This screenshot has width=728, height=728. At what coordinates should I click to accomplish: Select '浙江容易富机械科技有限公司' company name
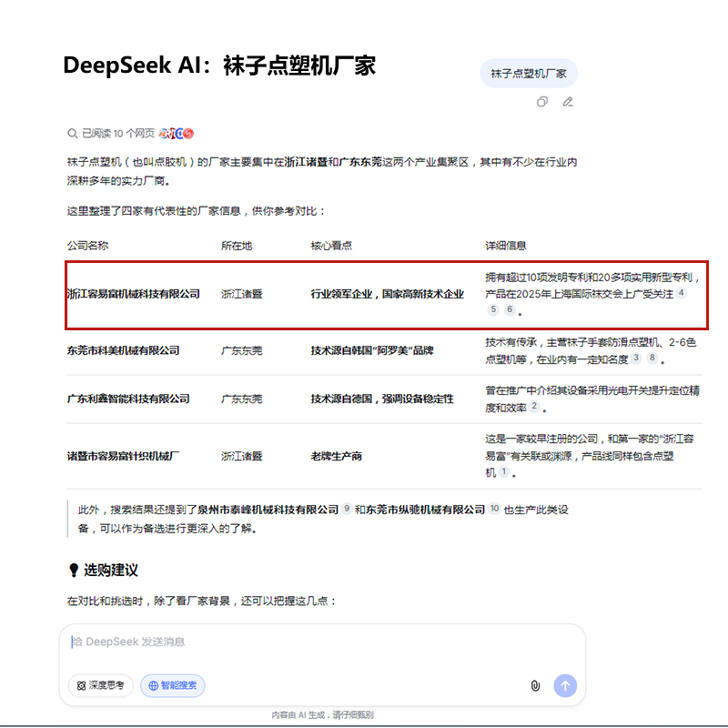pos(134,294)
